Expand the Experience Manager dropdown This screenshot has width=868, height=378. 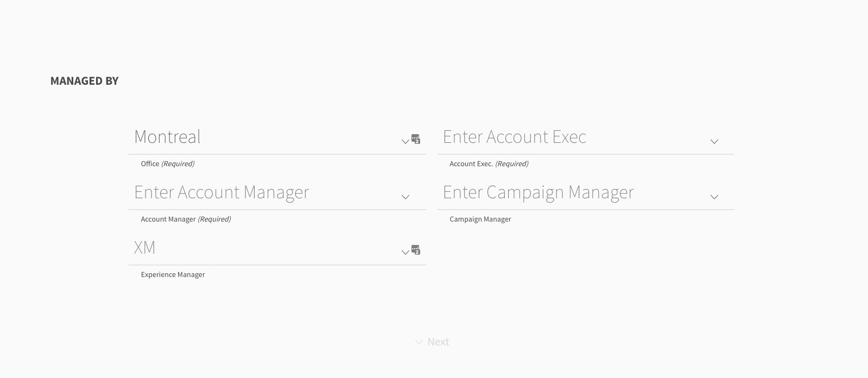pos(406,252)
